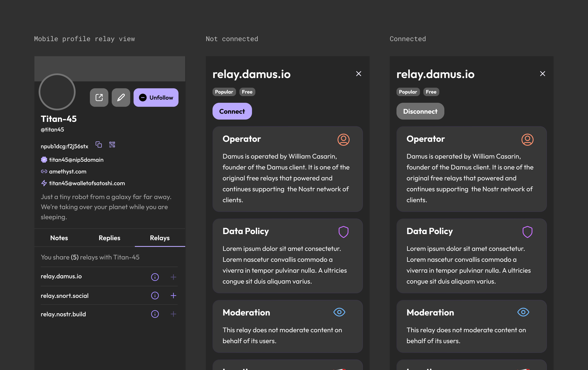Viewport: 588px width, 370px height.
Task: Click Moderation eye icon in Connected panel
Action: point(523,312)
